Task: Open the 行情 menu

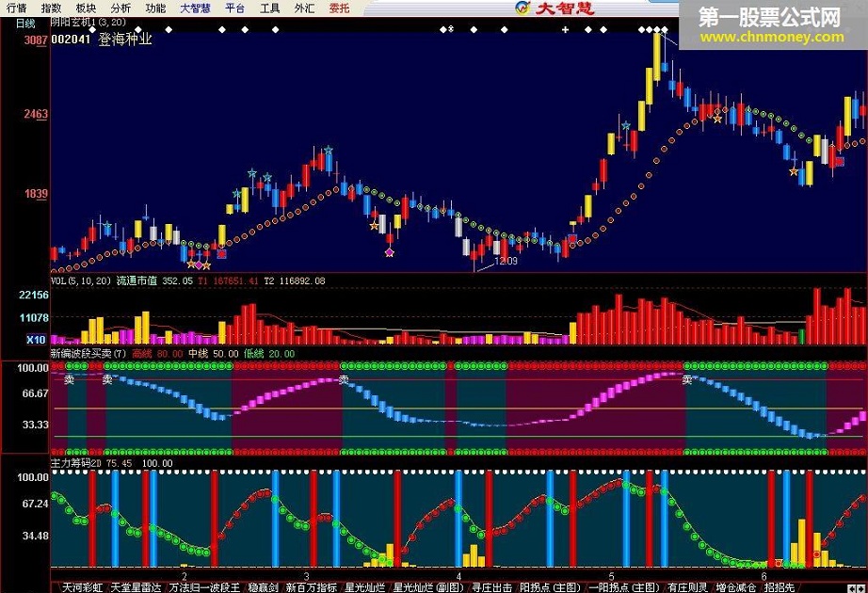Action: coord(17,8)
